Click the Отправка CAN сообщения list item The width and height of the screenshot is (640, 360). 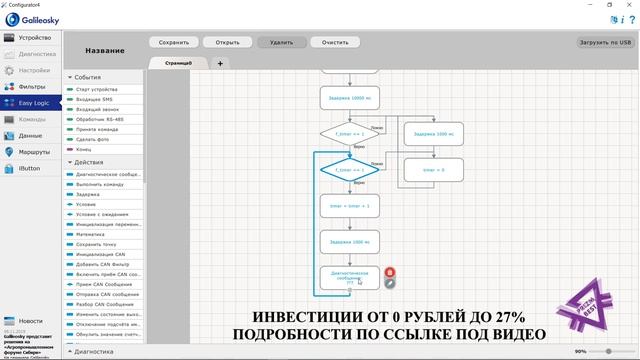(104, 294)
